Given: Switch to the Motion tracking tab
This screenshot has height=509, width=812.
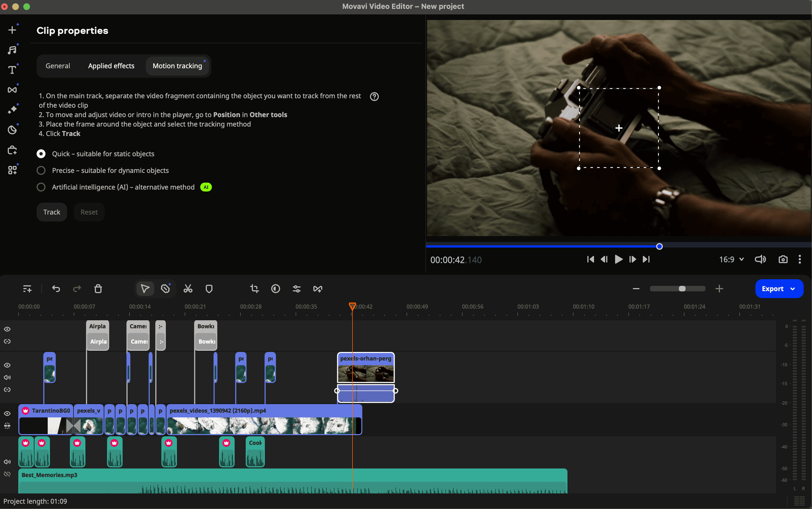Looking at the screenshot, I should click(177, 66).
